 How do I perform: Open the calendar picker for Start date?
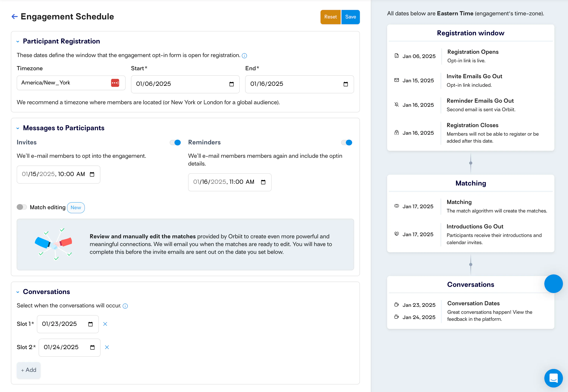(x=231, y=84)
